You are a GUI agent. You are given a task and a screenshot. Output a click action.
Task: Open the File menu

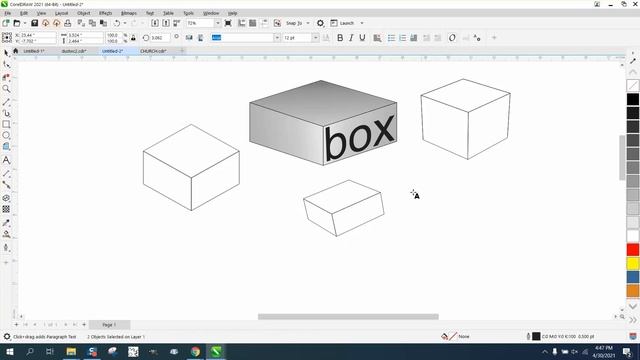pos(8,13)
